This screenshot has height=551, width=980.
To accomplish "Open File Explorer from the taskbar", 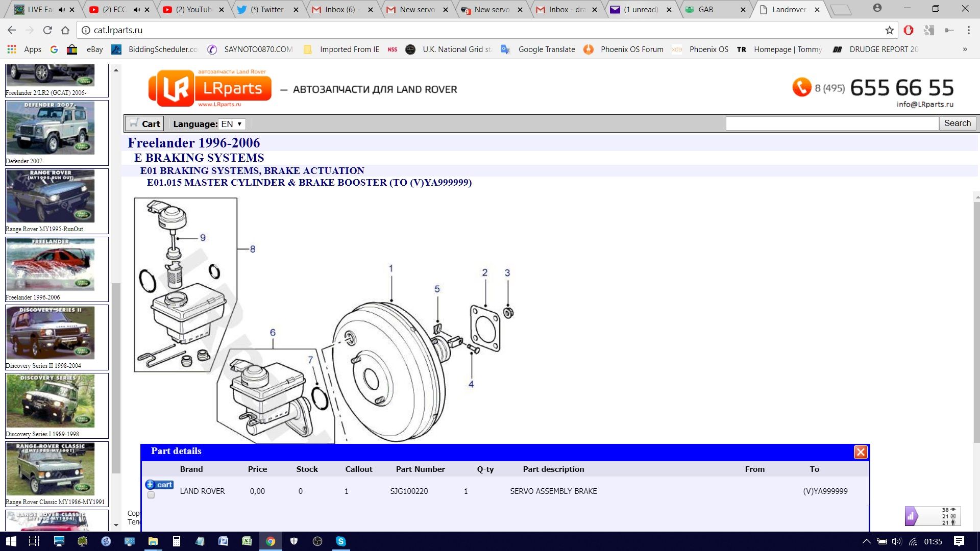I will pos(153,541).
